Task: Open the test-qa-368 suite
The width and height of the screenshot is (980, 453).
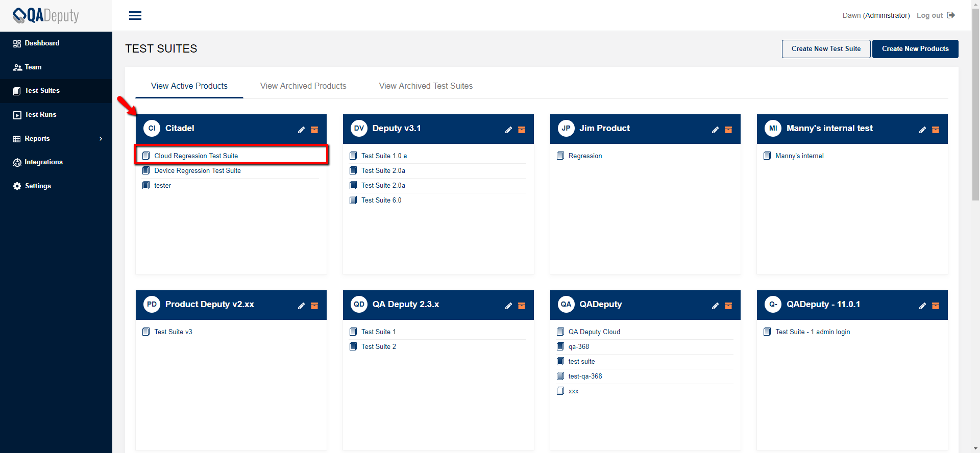Action: (x=585, y=376)
